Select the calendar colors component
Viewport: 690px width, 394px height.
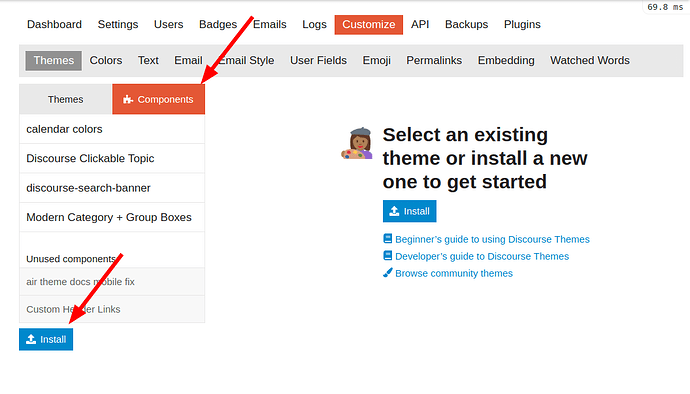[x=112, y=129]
